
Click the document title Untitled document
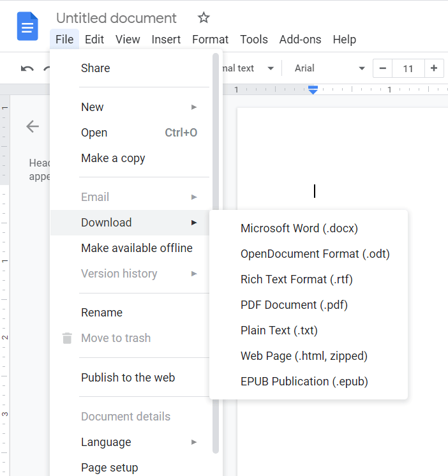(116, 18)
